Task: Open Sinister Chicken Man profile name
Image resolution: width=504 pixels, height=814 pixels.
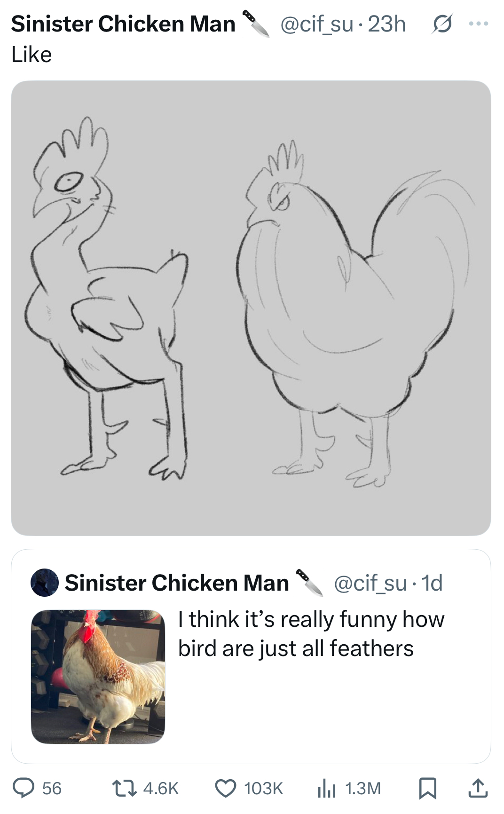Action: (123, 24)
